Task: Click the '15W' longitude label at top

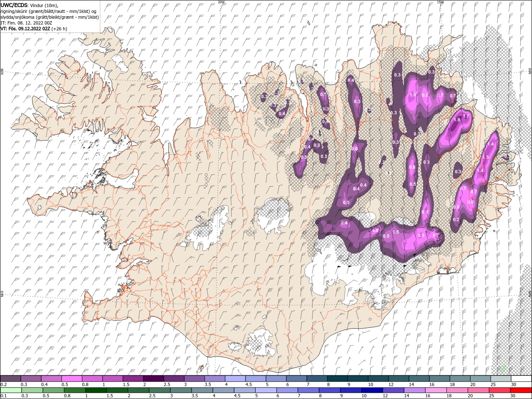Action: point(440,2)
